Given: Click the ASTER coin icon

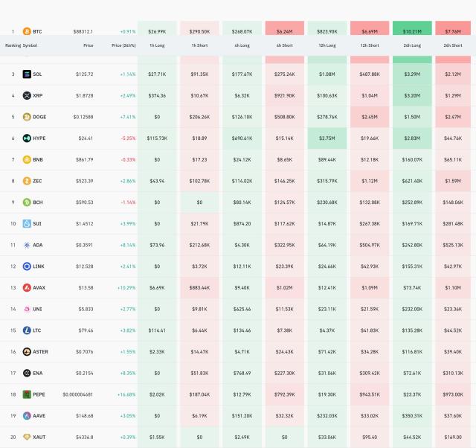Looking at the screenshot, I should [x=27, y=352].
